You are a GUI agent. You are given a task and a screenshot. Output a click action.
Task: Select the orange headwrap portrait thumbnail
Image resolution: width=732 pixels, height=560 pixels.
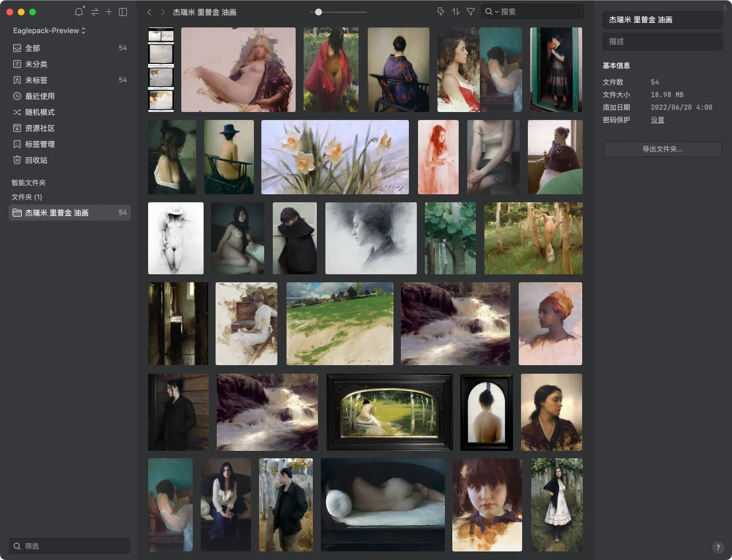pos(550,323)
